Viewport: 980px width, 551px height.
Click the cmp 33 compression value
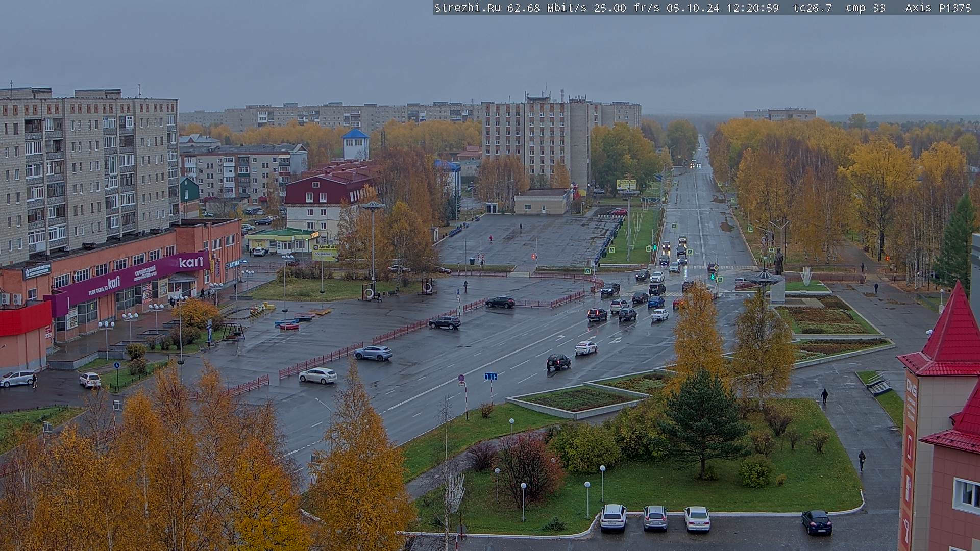[865, 8]
